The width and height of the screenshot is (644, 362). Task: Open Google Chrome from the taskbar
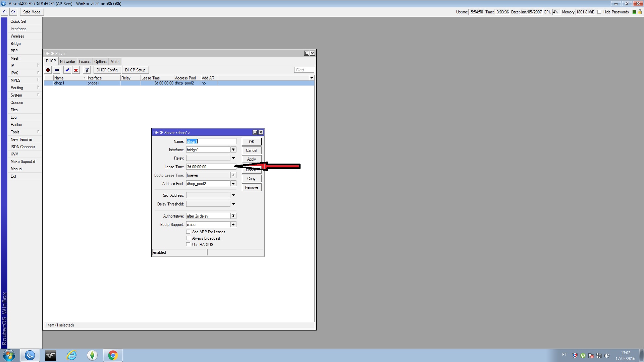[x=113, y=355]
